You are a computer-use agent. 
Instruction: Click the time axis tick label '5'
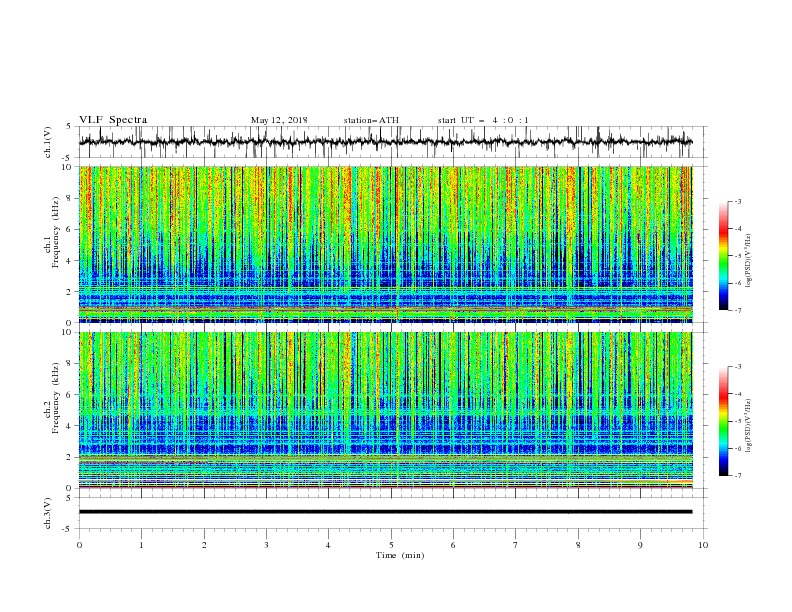[391, 545]
